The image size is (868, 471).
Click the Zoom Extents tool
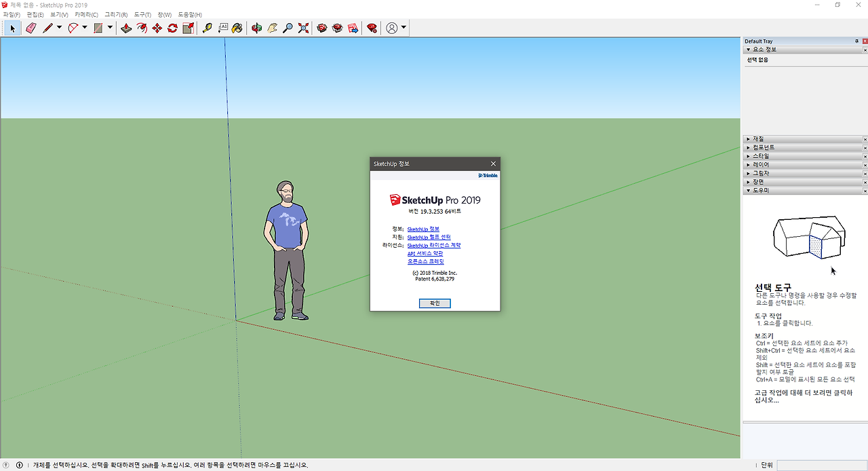[303, 28]
